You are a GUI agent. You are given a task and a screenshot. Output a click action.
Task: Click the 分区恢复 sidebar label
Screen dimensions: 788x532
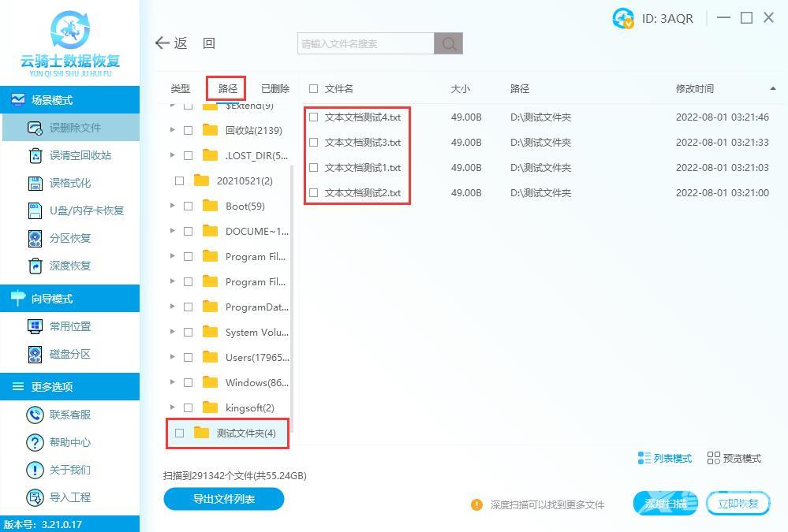(x=70, y=239)
